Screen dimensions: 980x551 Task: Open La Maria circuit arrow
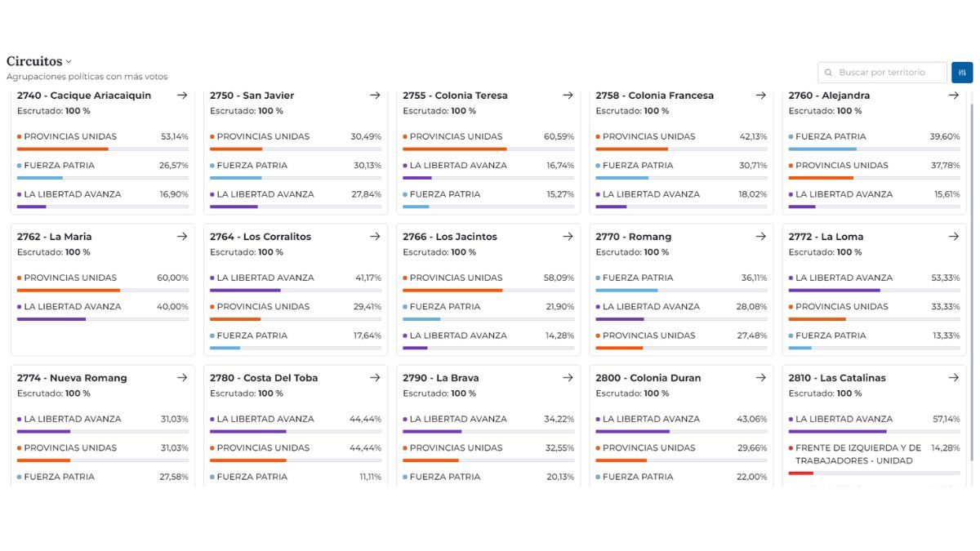click(x=182, y=237)
